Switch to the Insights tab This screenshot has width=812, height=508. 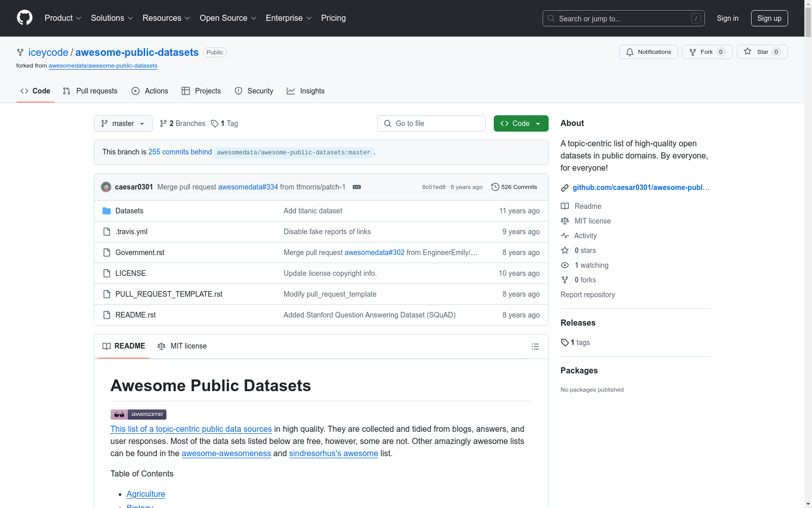coord(306,91)
